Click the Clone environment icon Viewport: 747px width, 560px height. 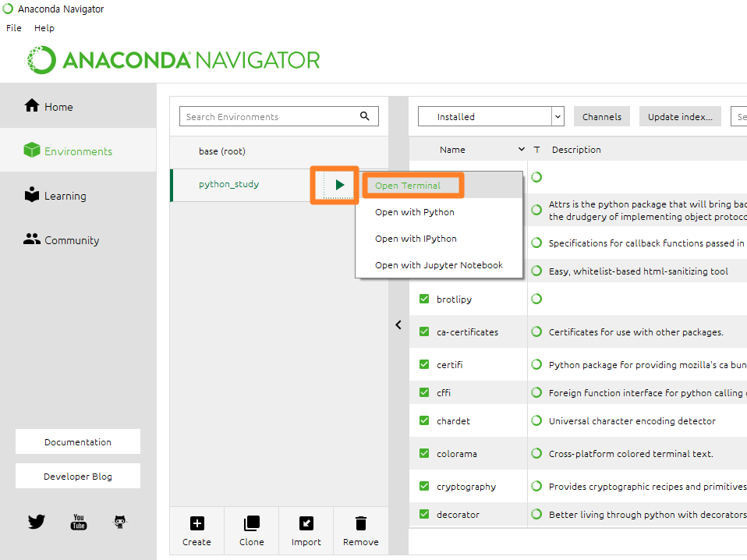coord(252,523)
